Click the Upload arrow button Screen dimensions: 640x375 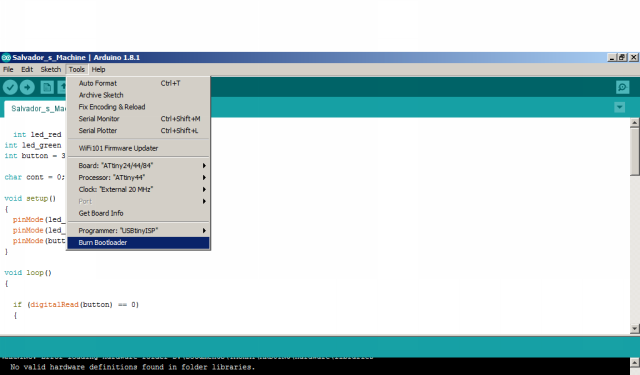(x=27, y=87)
